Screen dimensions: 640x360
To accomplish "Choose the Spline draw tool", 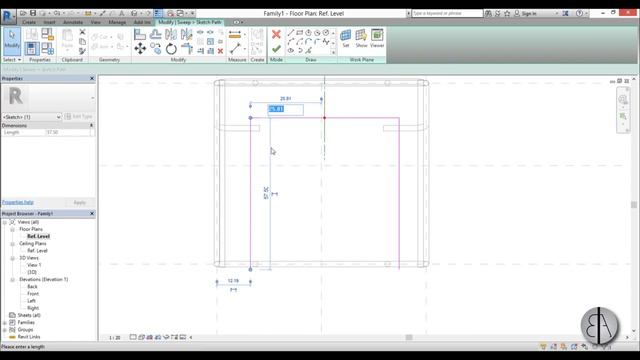I will click(326, 42).
